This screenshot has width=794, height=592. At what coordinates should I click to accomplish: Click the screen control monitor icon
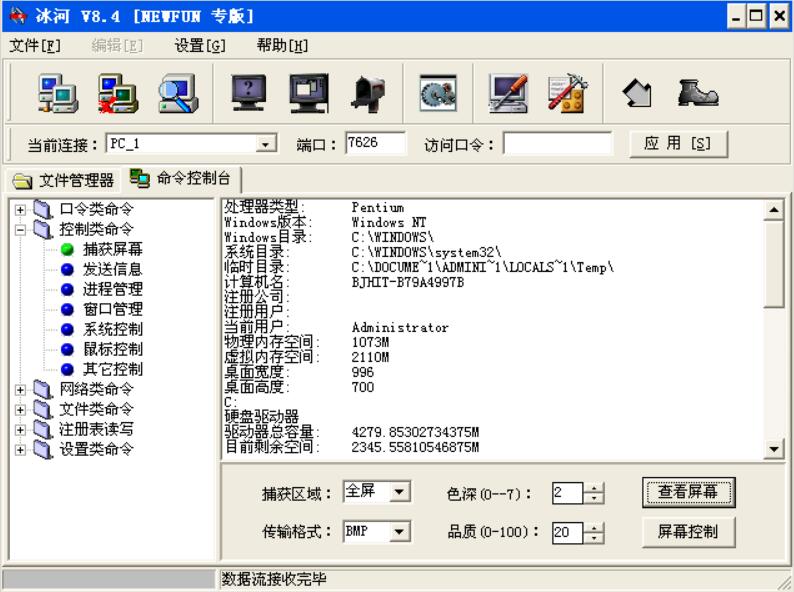pyautogui.click(x=309, y=93)
